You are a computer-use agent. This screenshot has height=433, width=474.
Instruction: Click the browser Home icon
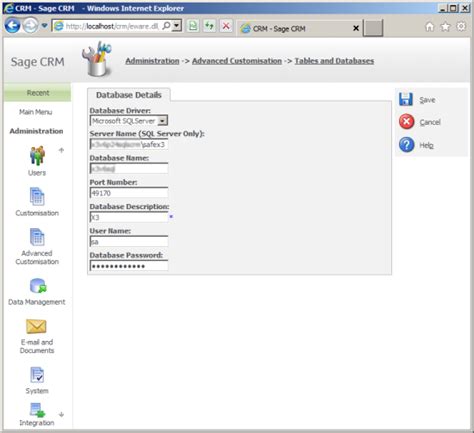[430, 27]
